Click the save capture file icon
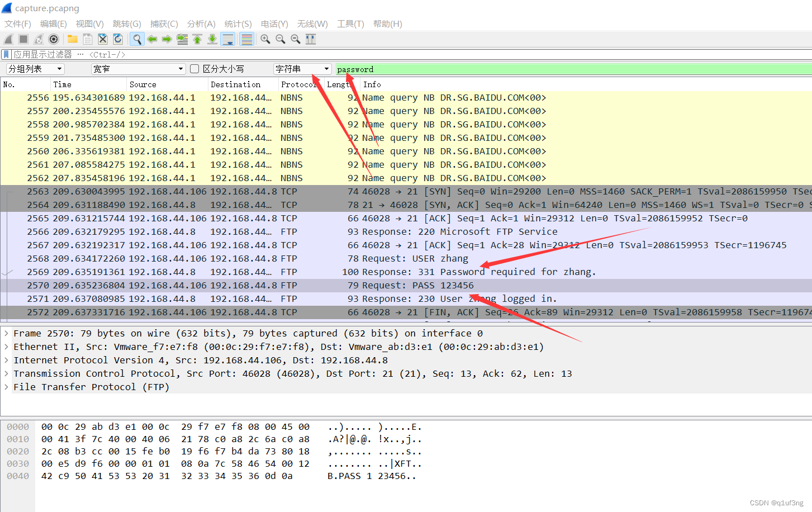This screenshot has width=812, height=512. click(88, 39)
